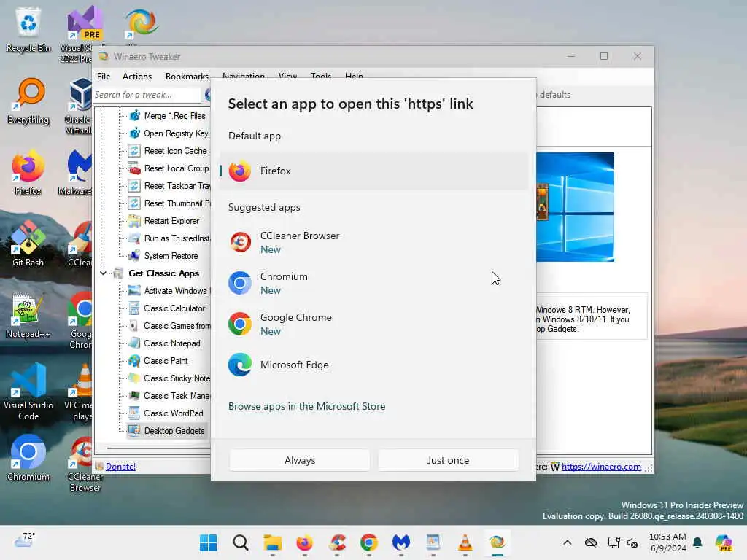The image size is (747, 560).
Task: Click the Always button
Action: 300,460
